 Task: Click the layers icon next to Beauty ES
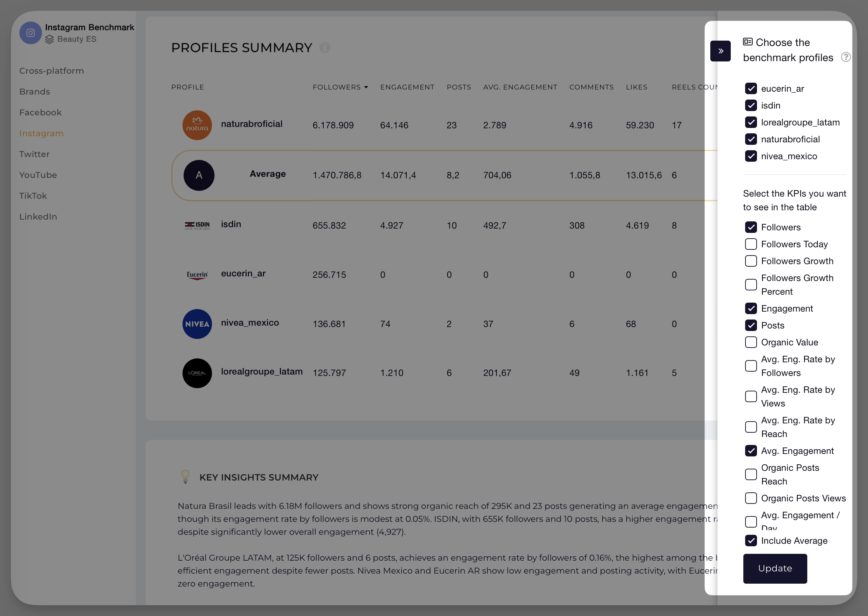[49, 39]
